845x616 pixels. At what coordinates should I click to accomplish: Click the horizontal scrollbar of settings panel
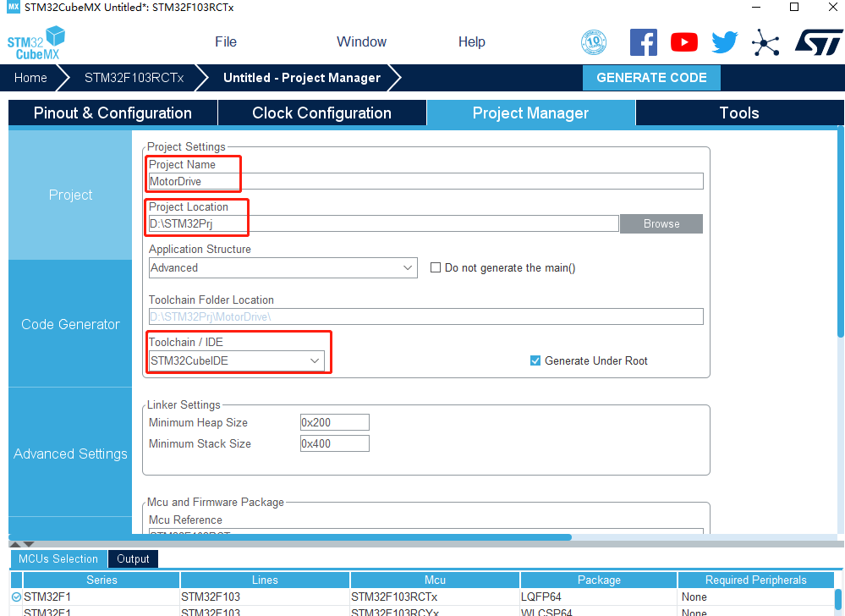(x=290, y=536)
